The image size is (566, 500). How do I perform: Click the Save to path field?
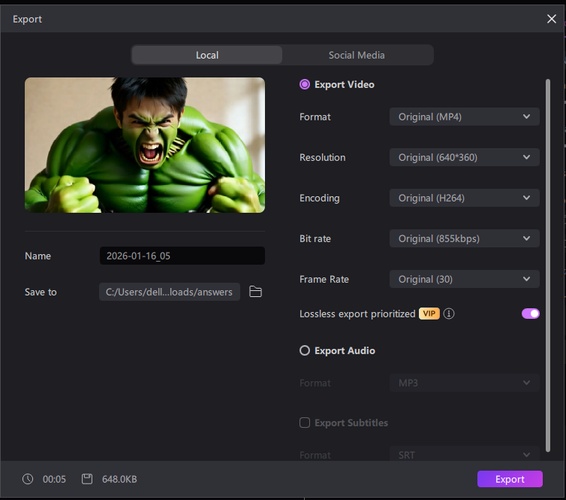tap(169, 292)
